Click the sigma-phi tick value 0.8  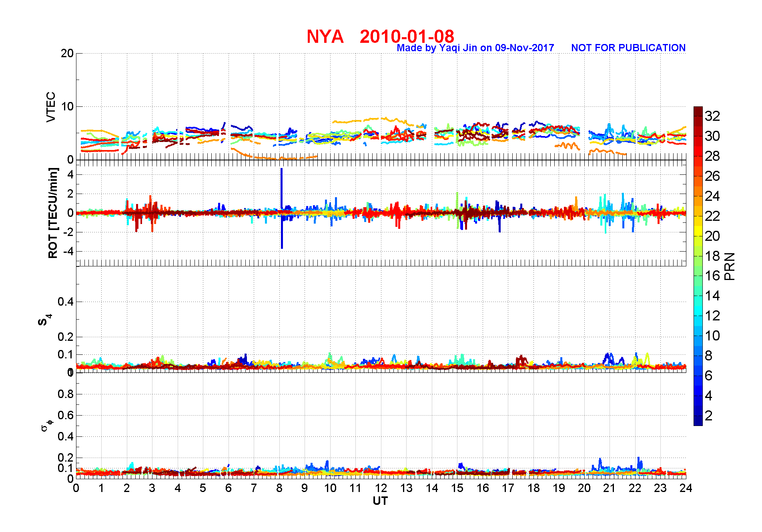point(66,394)
